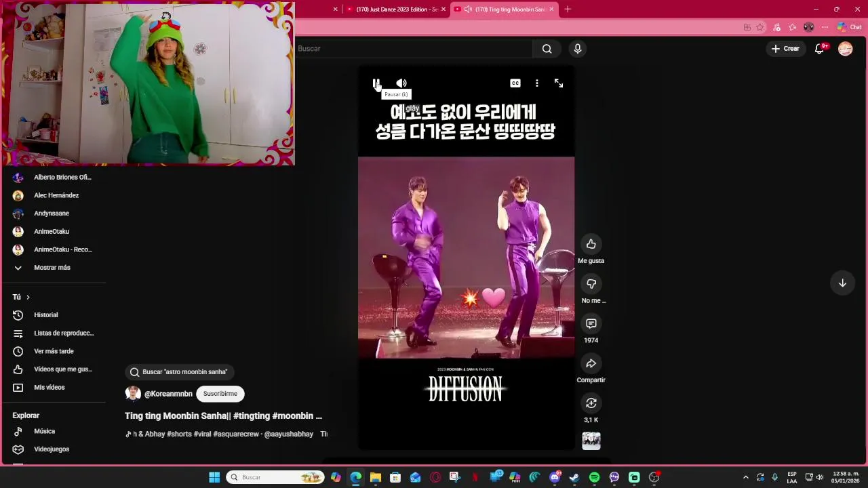Open Música under Explorar
The width and height of the screenshot is (868, 488).
point(54,431)
